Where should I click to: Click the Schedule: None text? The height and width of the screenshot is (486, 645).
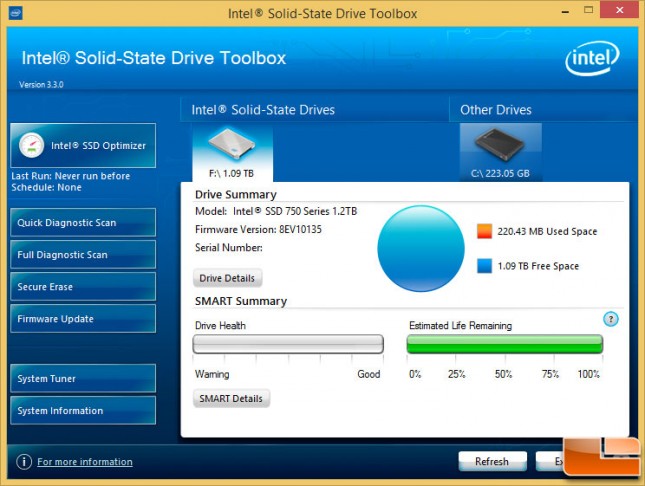tap(46, 188)
